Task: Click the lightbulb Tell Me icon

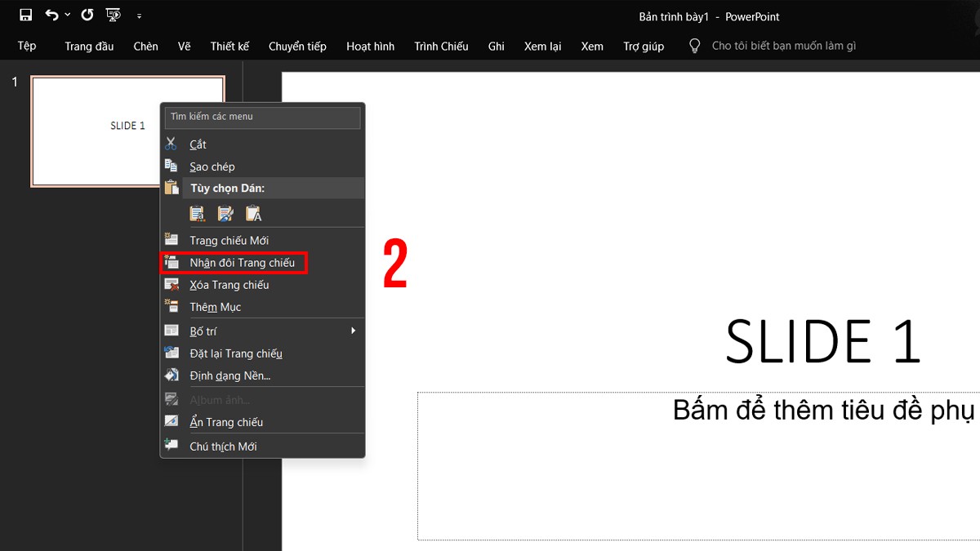Action: click(695, 46)
